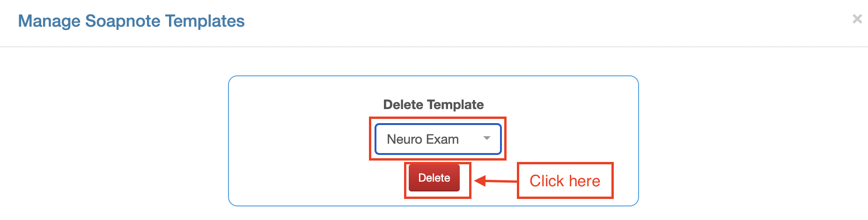Click the Manage Soapnote Templates title
The image size is (868, 220).
[131, 21]
